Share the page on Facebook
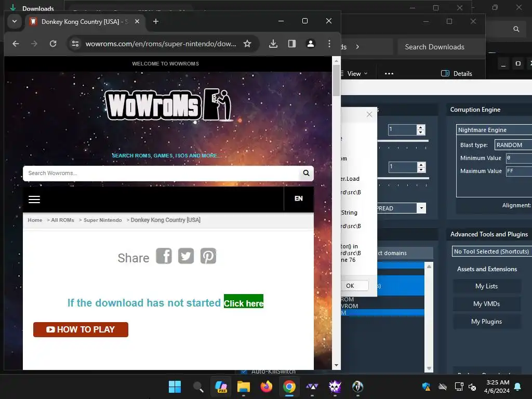The height and width of the screenshot is (399, 532). pos(164,256)
